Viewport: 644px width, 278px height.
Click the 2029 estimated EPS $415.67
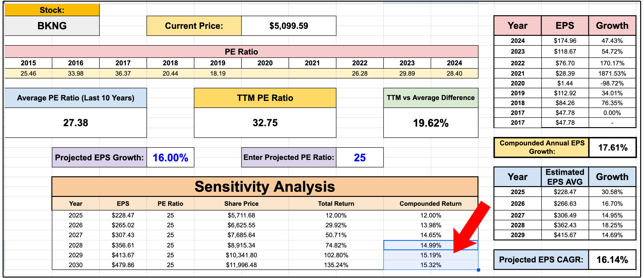[x=565, y=235]
